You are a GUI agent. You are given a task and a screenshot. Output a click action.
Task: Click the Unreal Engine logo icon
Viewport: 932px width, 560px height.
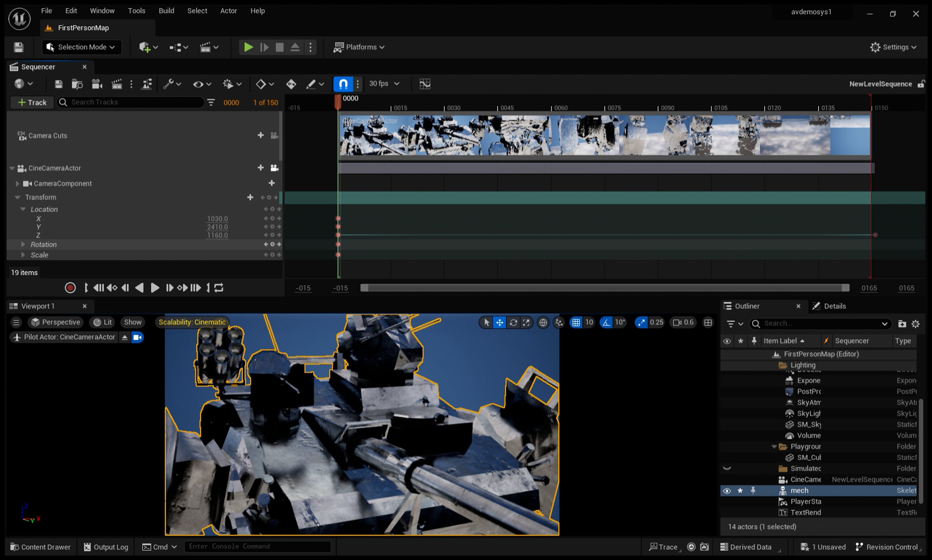point(19,19)
